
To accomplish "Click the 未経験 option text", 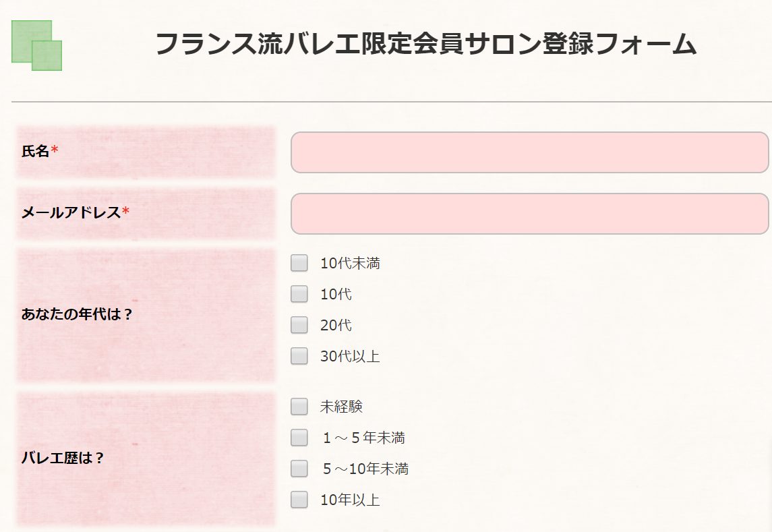I will [341, 407].
